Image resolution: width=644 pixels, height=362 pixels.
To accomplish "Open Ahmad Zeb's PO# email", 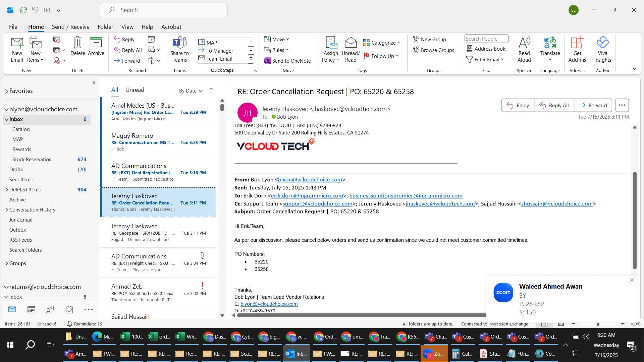I will click(x=158, y=293).
